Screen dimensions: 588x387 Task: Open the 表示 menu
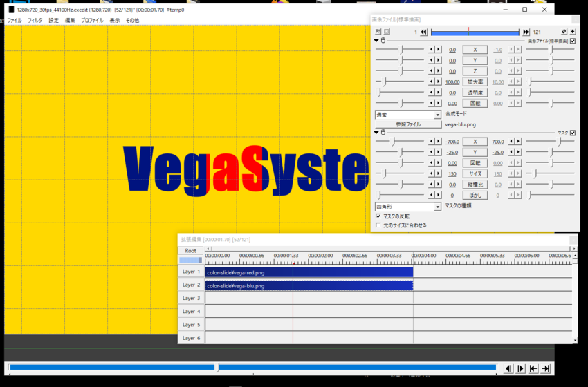pos(115,20)
